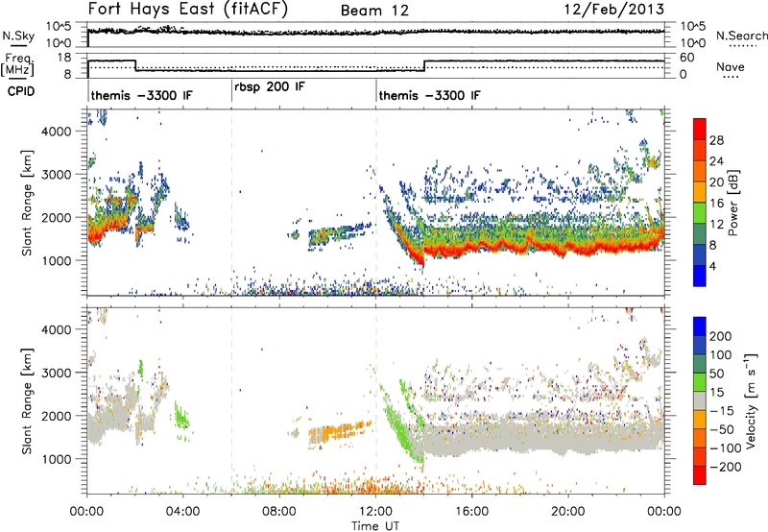
Task: Click the dashed vertical marker at 12:00 in the velocity panel
Action: pyautogui.click(x=376, y=400)
